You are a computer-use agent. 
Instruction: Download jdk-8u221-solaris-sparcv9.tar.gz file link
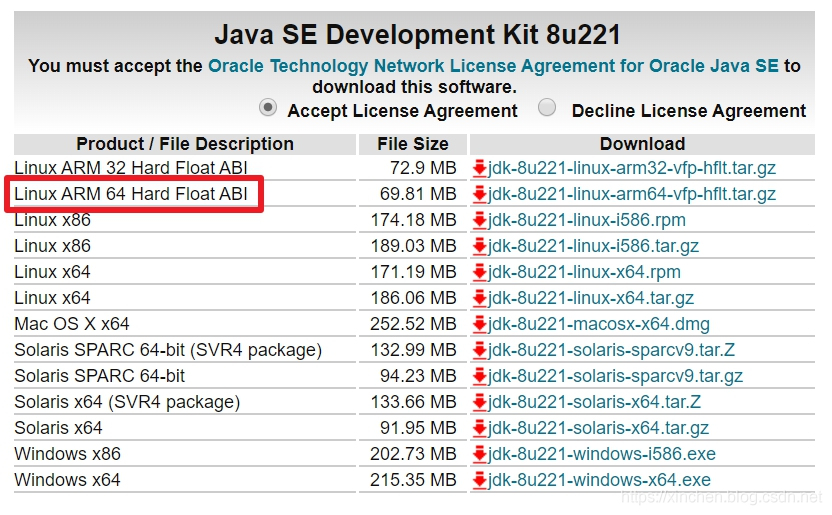[616, 376]
